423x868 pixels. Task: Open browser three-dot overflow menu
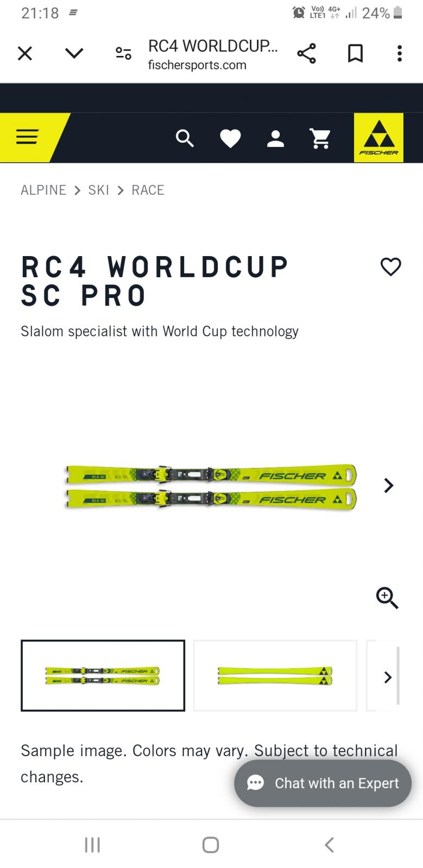coord(400,54)
